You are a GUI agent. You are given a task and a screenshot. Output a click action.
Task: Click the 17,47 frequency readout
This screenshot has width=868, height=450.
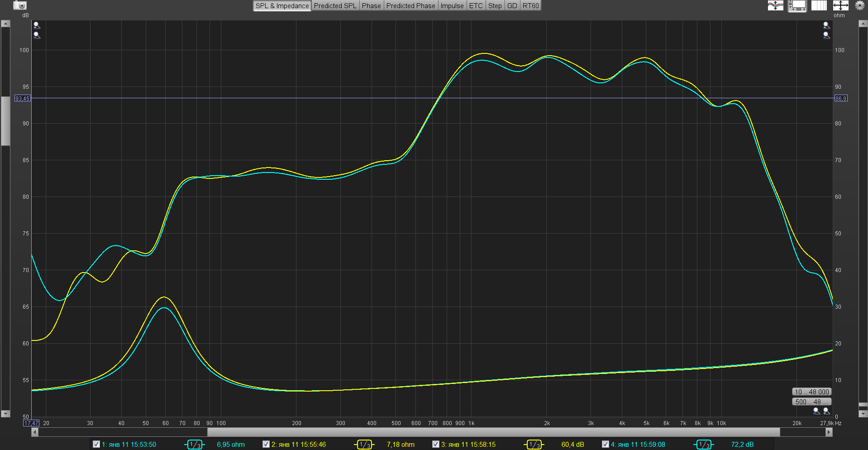(x=31, y=423)
